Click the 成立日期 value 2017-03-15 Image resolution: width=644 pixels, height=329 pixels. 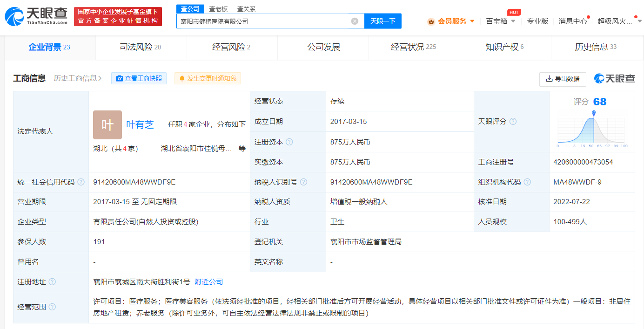pyautogui.click(x=349, y=121)
